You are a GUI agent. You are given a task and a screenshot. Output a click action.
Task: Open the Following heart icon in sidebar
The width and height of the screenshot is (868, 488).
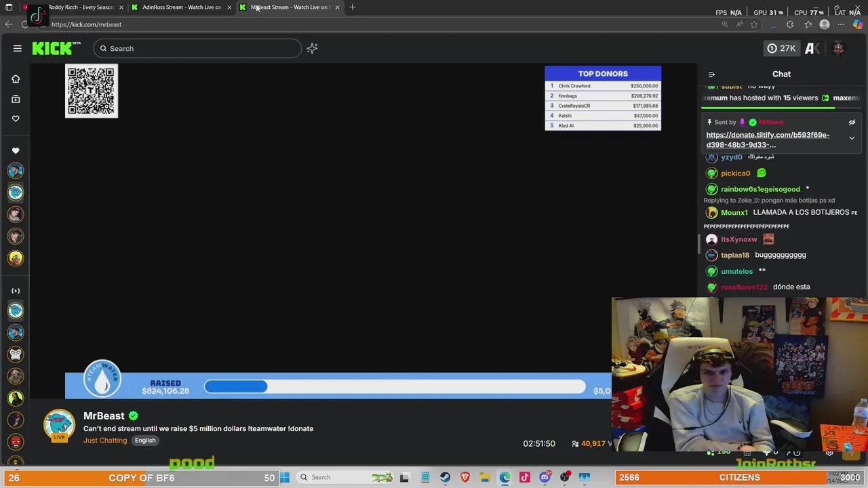tap(16, 119)
